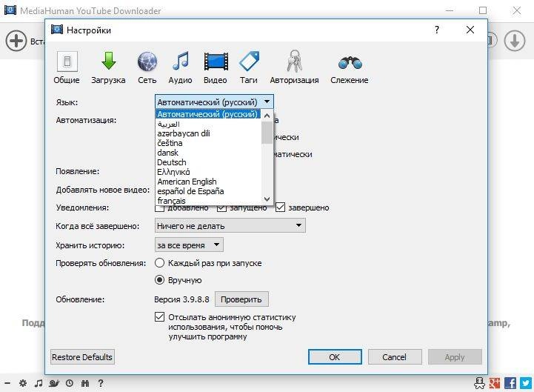
Task: Click the clock history icon in status bar
Action: click(70, 383)
